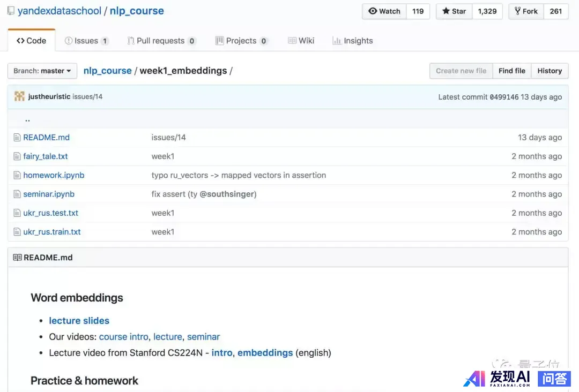Go to yandexdataschool owner page
The width and height of the screenshot is (579, 392).
(60, 11)
